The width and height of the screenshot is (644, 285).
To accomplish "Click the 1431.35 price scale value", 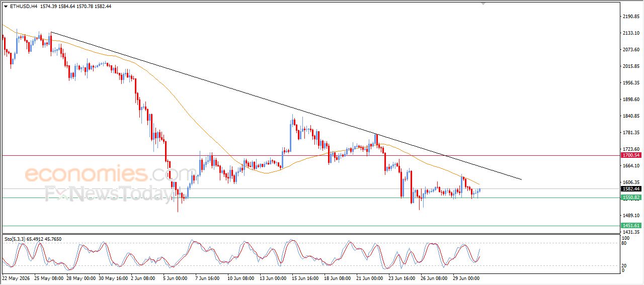I will [x=631, y=232].
